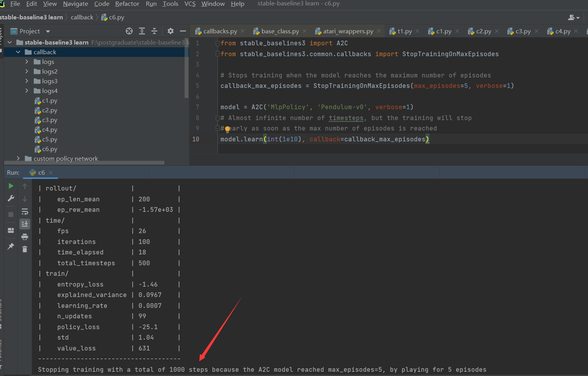Viewport: 588px width, 376px height.
Task: Stop the running process in the Run panel
Action: point(11,214)
